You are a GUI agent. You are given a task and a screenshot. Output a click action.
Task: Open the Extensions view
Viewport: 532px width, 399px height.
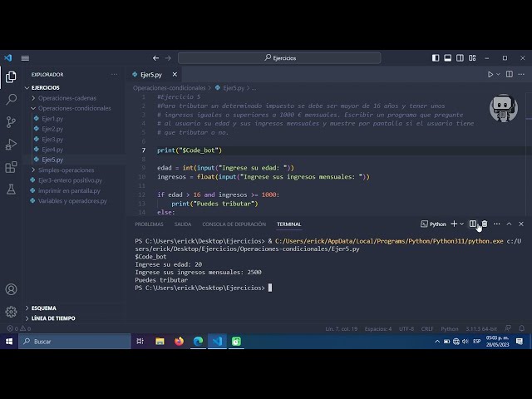11,167
